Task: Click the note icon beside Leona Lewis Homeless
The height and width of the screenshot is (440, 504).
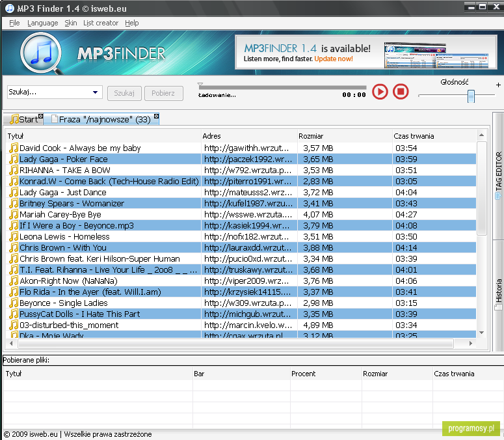Action: 14,236
